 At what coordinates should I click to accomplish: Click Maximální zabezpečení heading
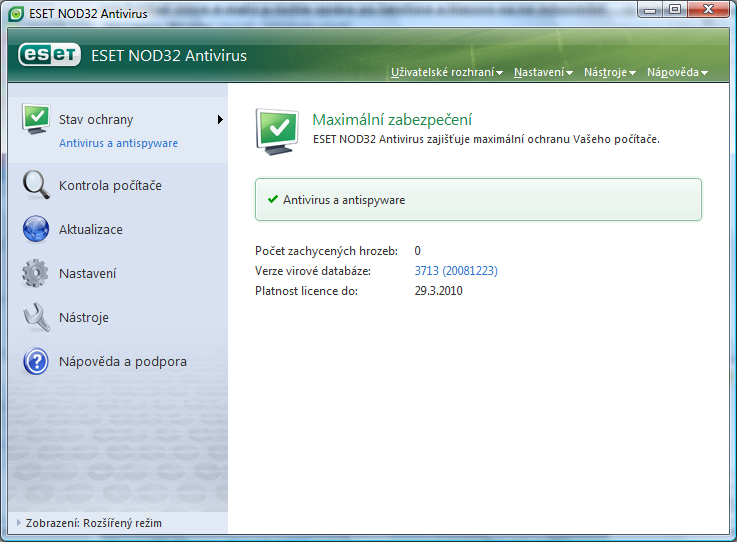392,120
